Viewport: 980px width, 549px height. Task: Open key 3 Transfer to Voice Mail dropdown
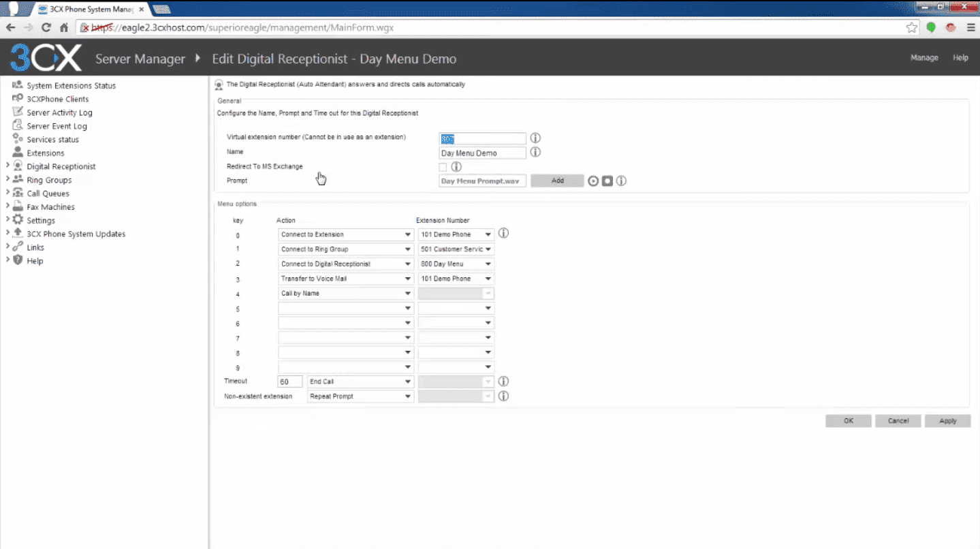click(x=346, y=279)
